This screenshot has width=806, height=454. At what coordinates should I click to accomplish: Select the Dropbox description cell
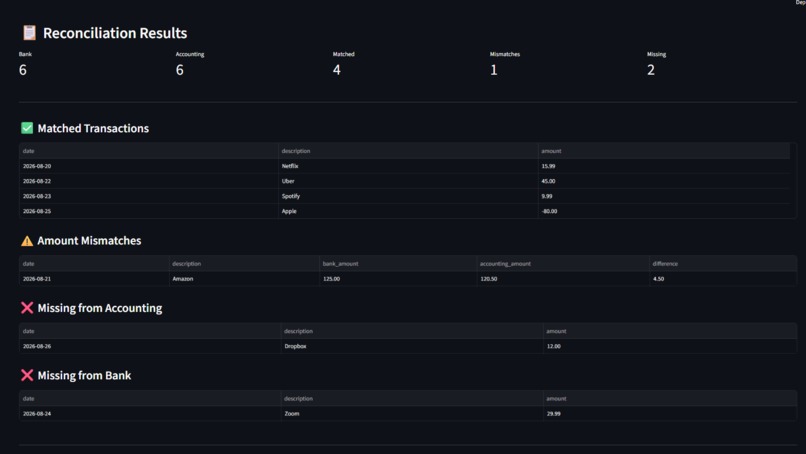[412, 346]
